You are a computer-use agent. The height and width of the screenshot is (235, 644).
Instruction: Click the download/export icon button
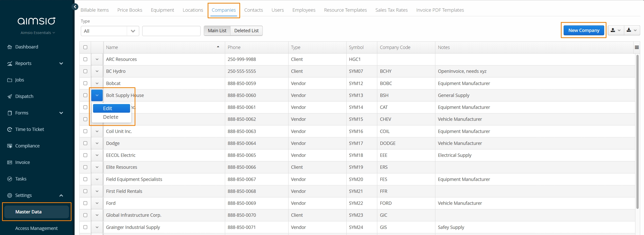pos(632,30)
